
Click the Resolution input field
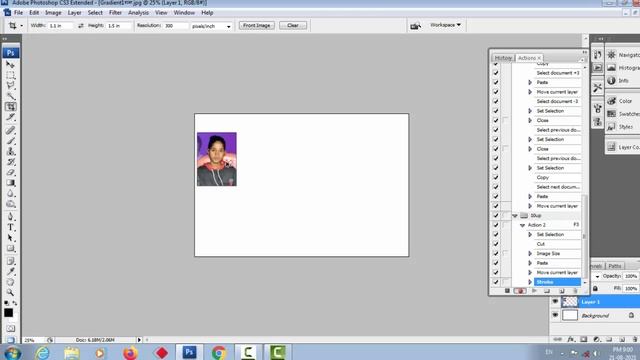click(176, 25)
